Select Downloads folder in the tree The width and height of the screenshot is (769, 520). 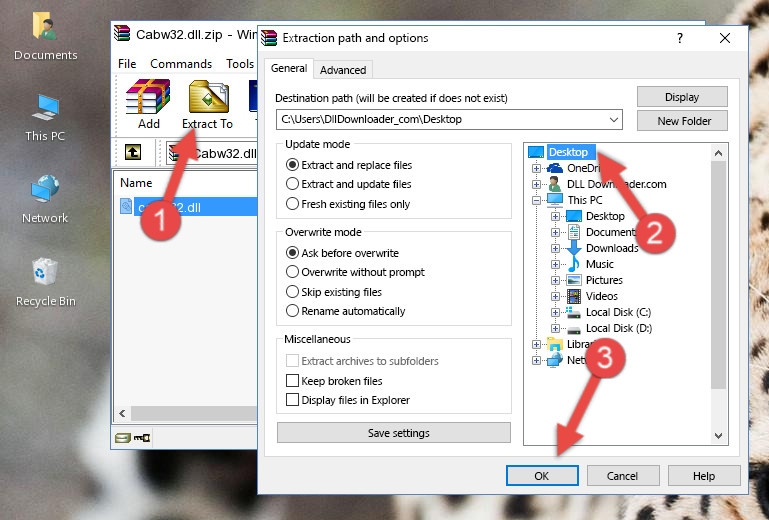612,248
